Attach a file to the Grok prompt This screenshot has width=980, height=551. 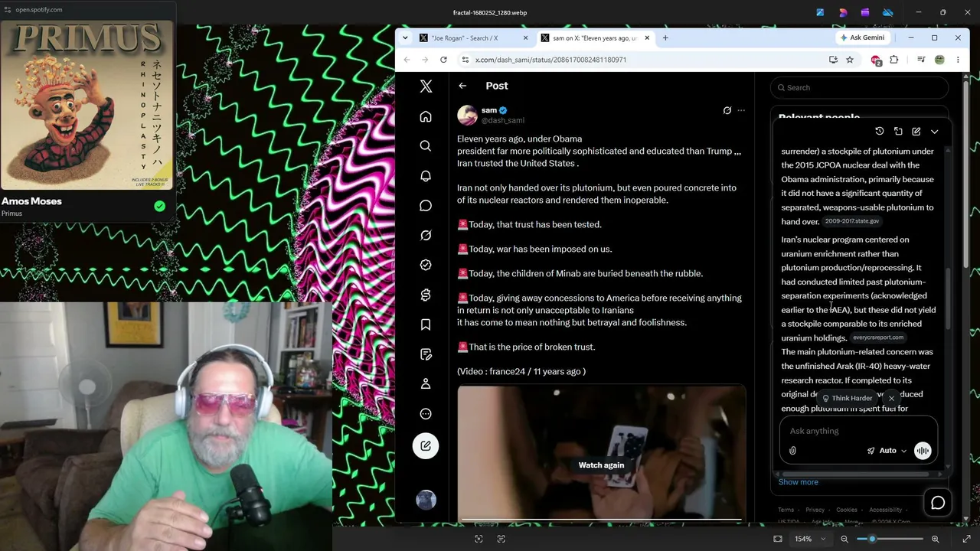tap(792, 451)
